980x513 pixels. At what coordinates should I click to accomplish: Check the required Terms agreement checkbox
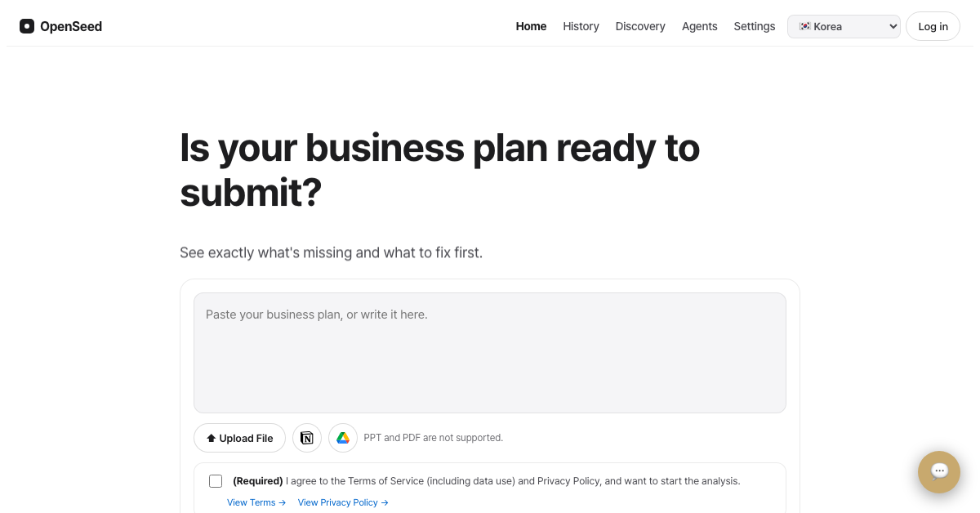click(x=216, y=481)
